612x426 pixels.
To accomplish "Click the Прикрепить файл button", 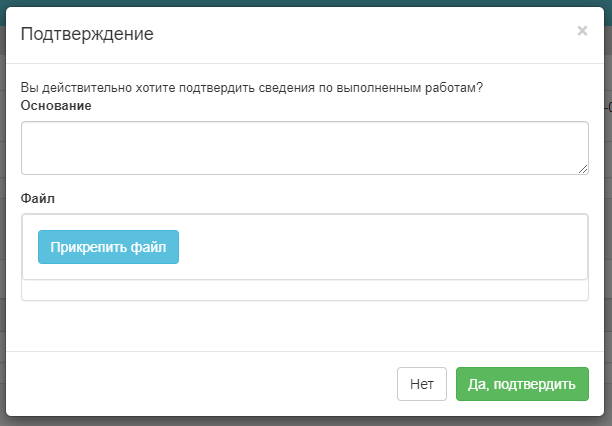I will point(109,247).
